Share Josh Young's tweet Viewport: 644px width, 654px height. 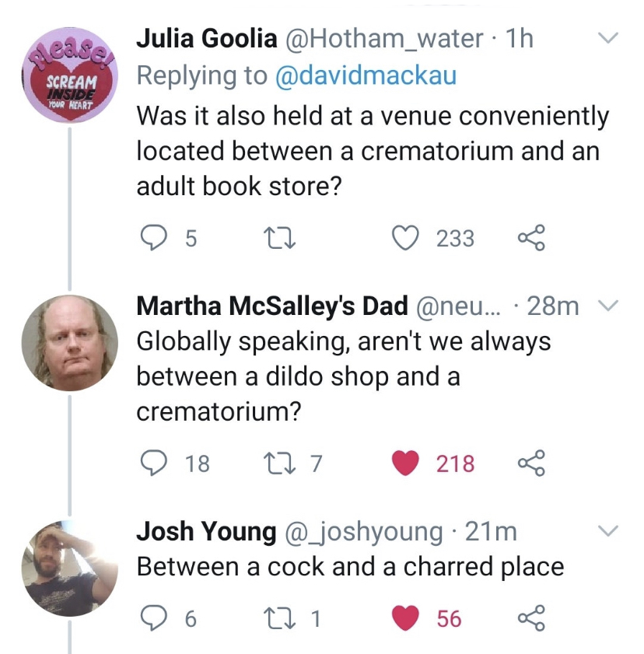pyautogui.click(x=531, y=617)
